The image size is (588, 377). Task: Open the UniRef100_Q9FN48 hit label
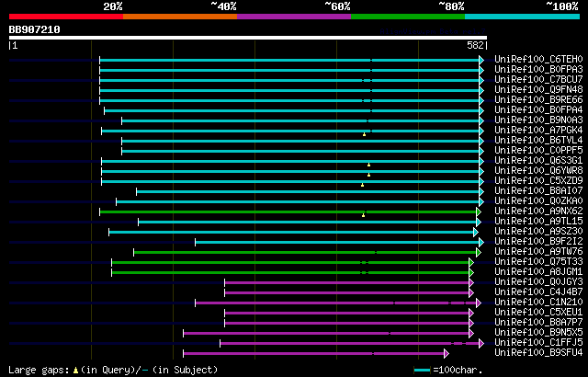pyautogui.click(x=538, y=90)
